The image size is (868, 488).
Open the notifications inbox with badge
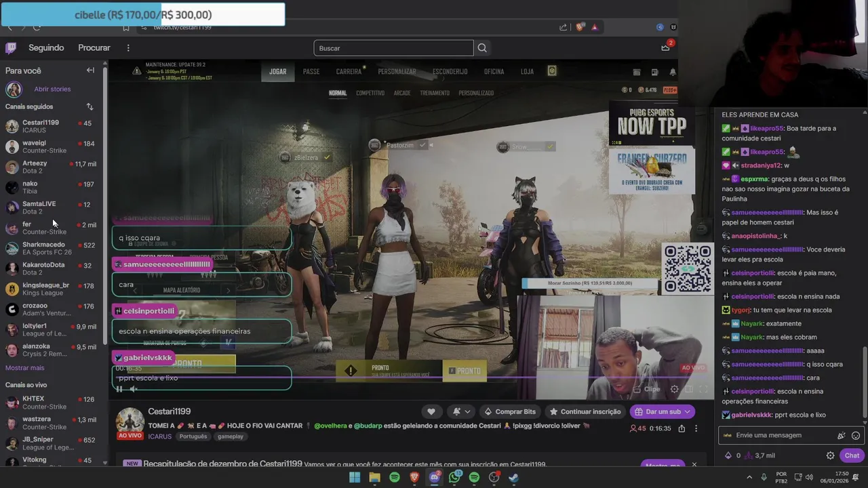665,47
